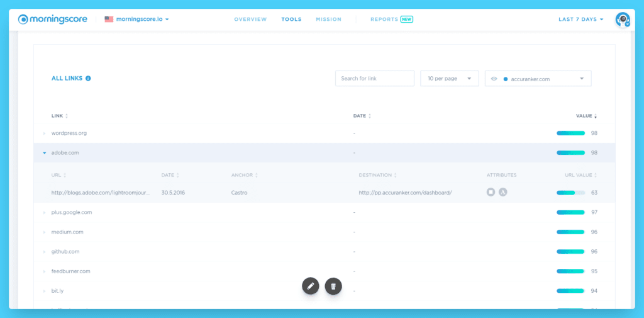Click the trash delete floating button
This screenshot has width=644, height=318.
point(333,285)
